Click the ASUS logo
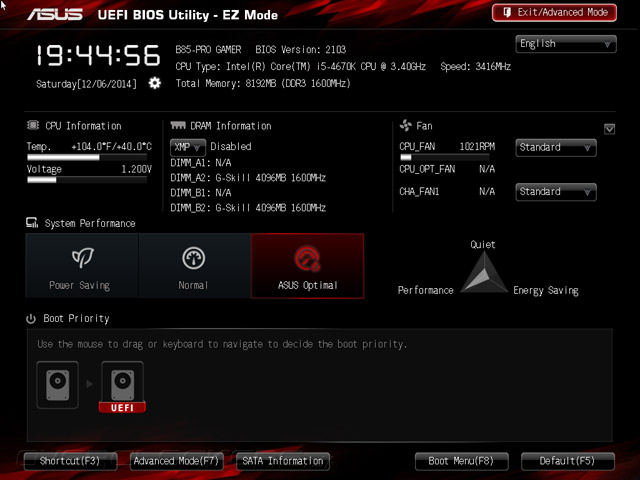 (x=55, y=14)
